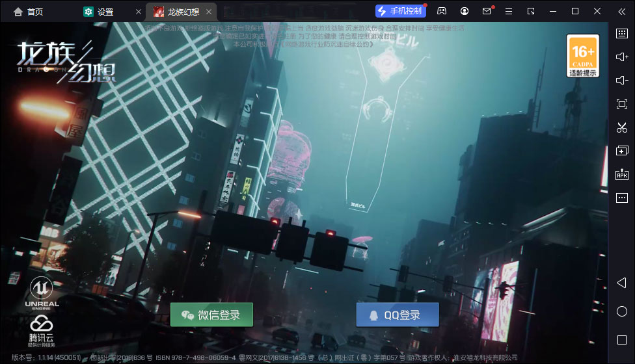Close the 设置 tab
Viewport: 635px width, 364px height.
point(139,12)
